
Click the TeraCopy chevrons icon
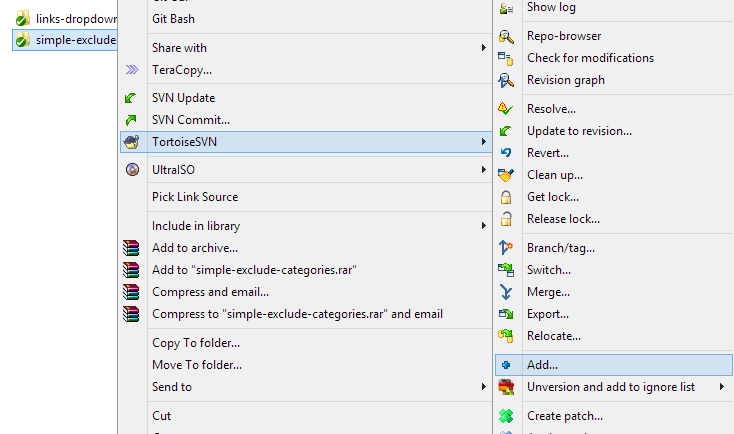pos(132,70)
